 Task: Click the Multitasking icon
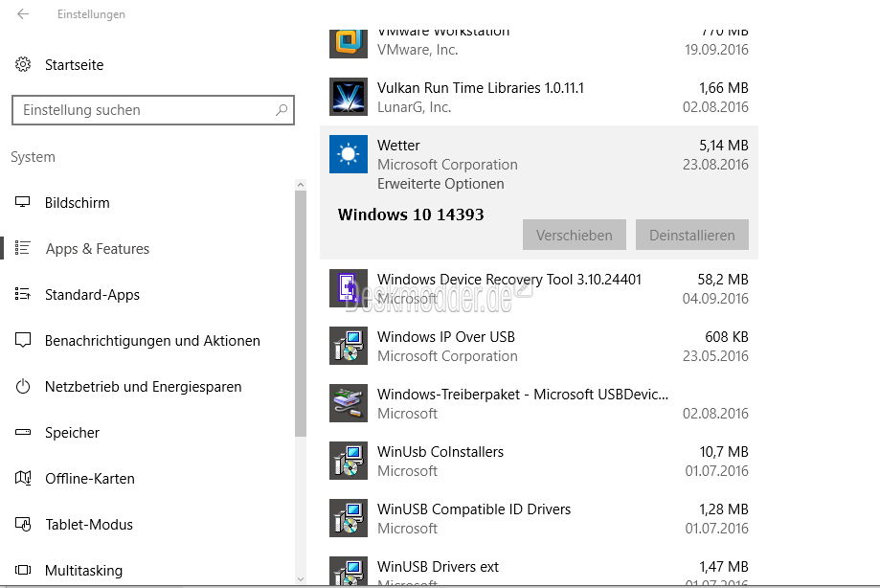coord(23,570)
